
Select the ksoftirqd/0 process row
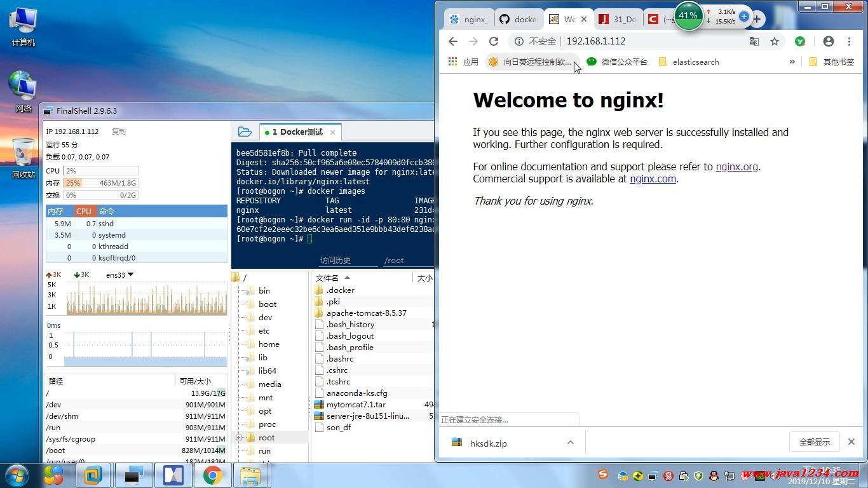(x=137, y=258)
